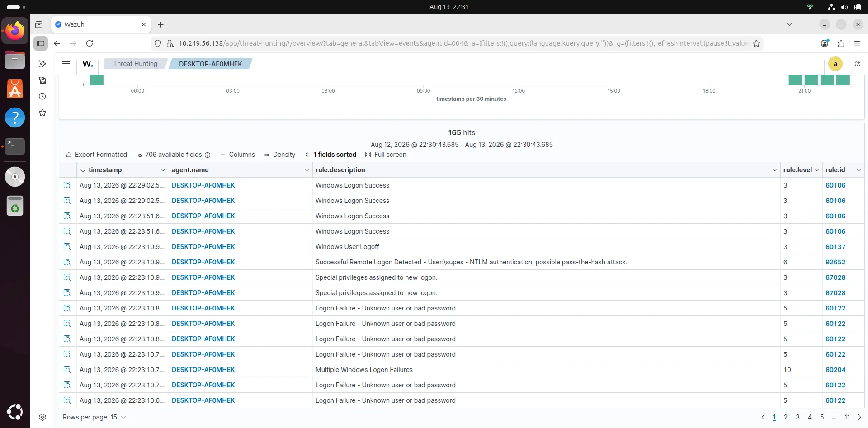Viewport: 868px width, 428px height.
Task: Open the Firefox extensions icon
Action: click(841, 43)
